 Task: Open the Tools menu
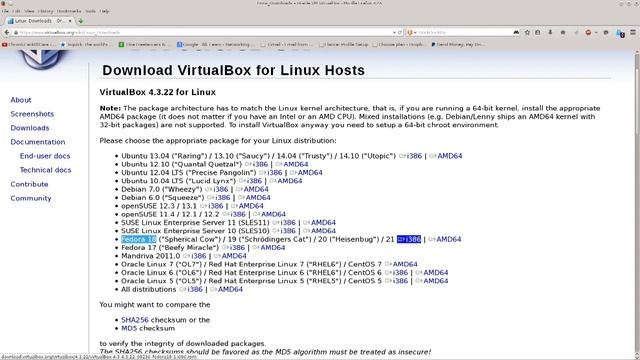click(91, 11)
